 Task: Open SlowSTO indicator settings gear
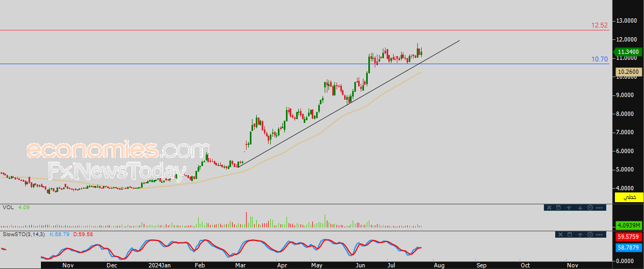[590, 234]
